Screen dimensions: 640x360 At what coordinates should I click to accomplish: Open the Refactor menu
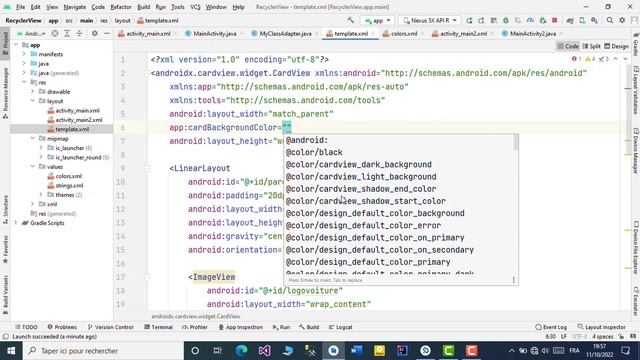tap(121, 7)
